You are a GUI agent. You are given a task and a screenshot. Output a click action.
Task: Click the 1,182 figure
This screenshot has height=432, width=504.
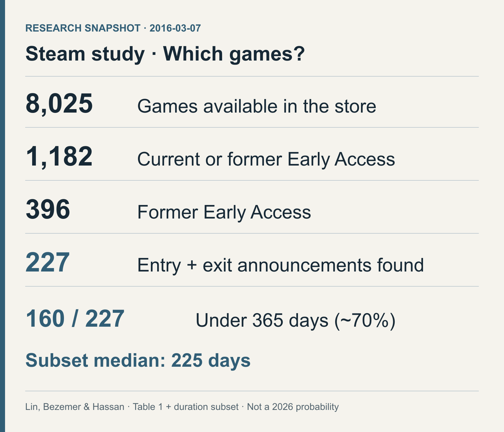[x=59, y=156]
